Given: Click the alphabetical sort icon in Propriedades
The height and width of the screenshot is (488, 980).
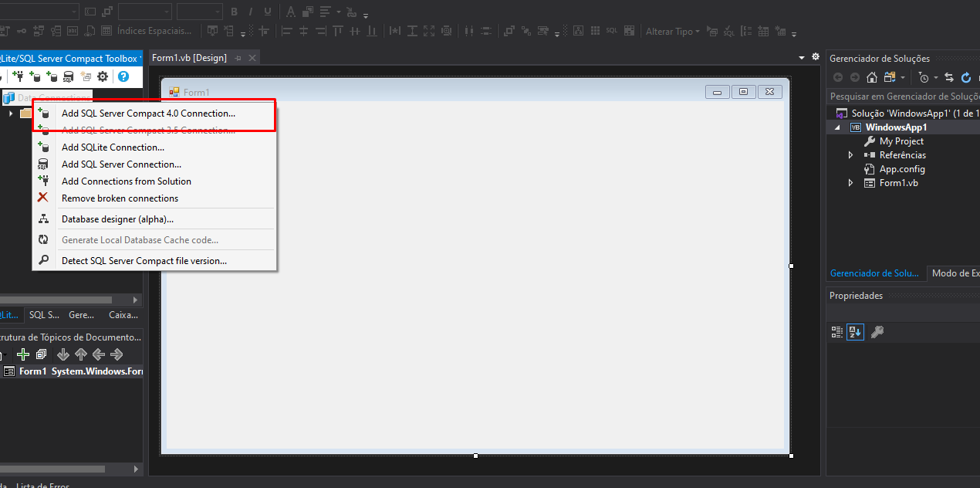Looking at the screenshot, I should pyautogui.click(x=855, y=332).
